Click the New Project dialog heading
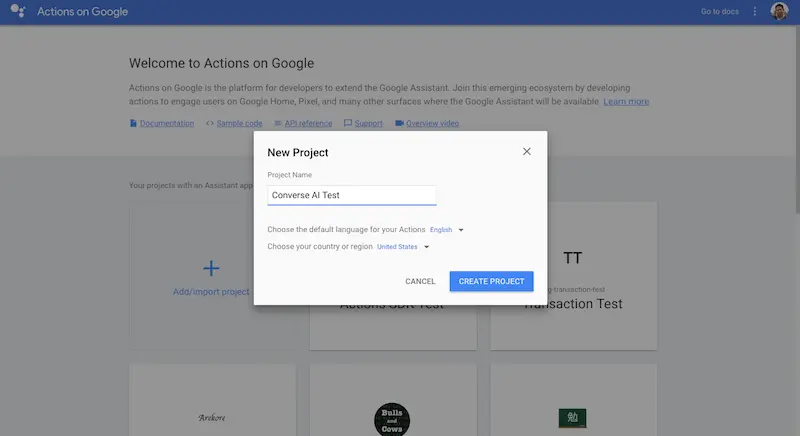 [298, 152]
